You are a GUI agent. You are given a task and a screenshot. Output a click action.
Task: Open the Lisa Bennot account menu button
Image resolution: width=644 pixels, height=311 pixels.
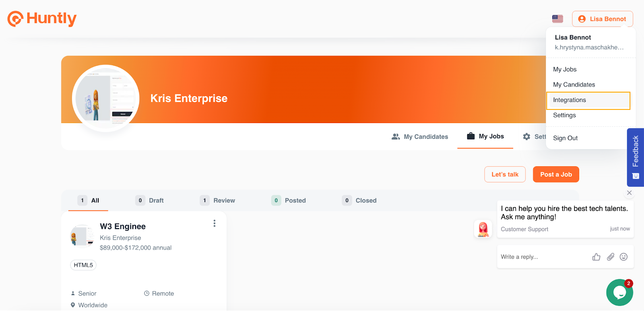click(602, 19)
